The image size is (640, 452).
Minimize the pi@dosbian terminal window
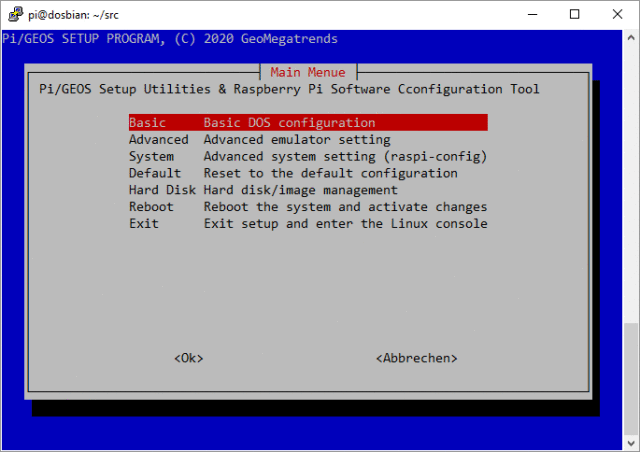point(532,14)
